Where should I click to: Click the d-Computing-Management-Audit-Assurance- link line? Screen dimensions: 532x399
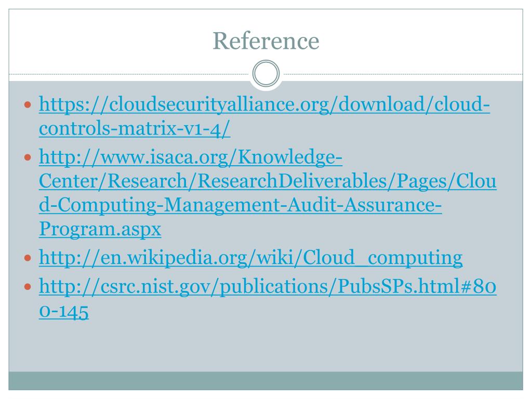tap(240, 205)
